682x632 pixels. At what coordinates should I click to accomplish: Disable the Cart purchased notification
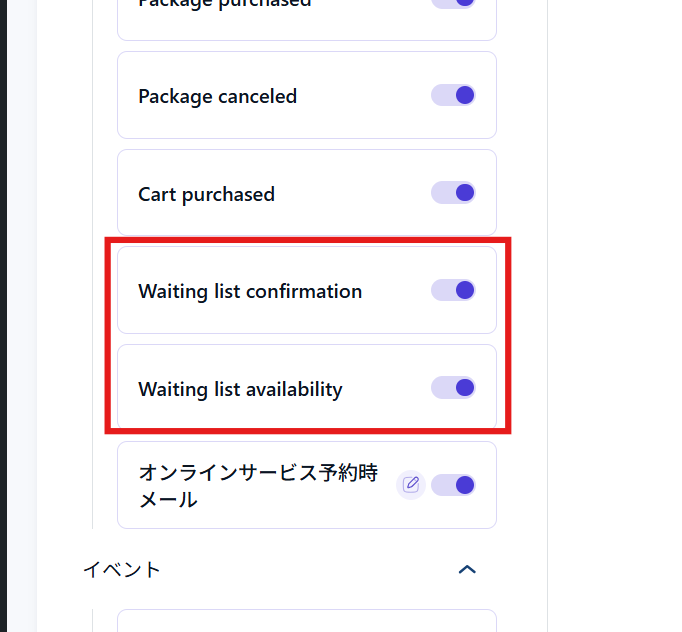[x=453, y=192]
